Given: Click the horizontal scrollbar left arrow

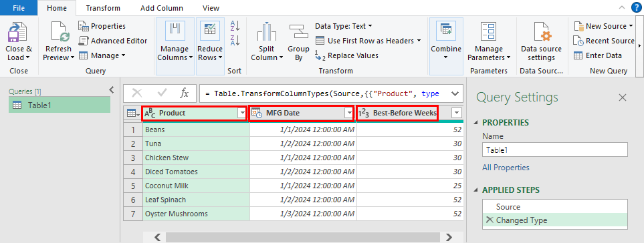Looking at the screenshot, I should point(157,237).
